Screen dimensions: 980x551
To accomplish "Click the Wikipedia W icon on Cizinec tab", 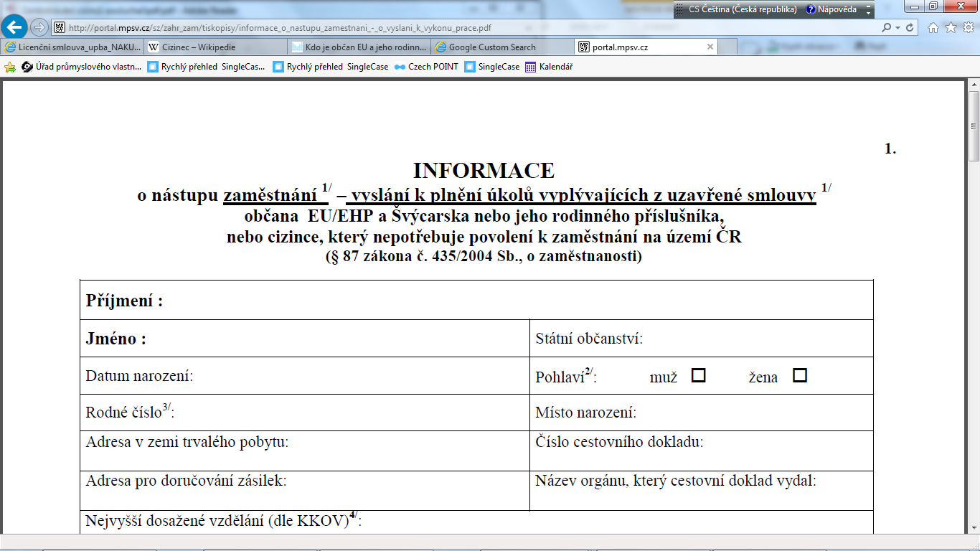I will pos(153,47).
